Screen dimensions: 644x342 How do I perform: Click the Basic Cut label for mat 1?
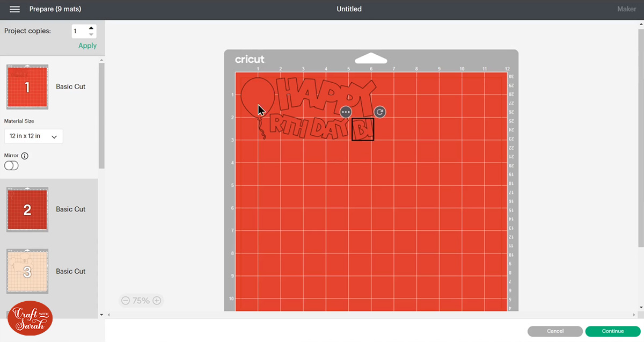(x=71, y=87)
